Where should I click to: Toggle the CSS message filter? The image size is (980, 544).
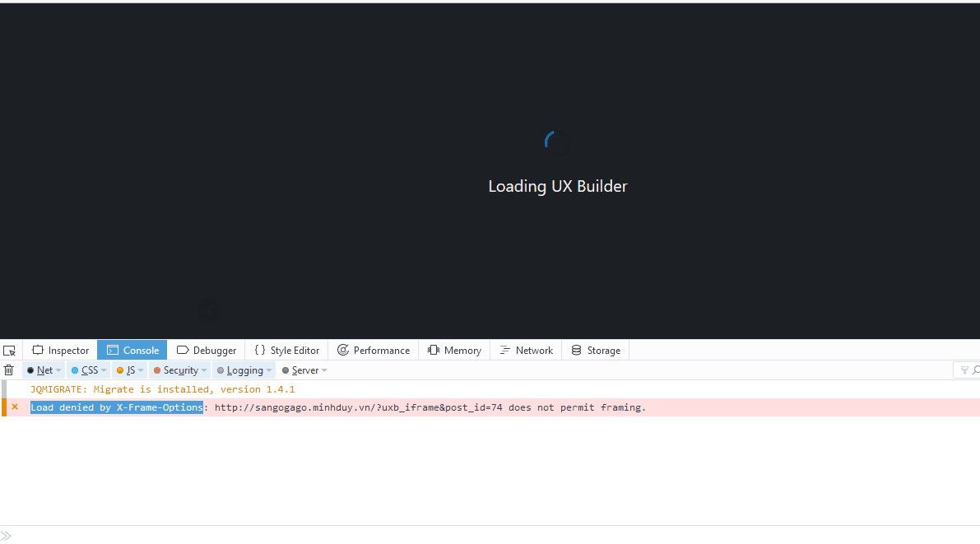pos(87,370)
